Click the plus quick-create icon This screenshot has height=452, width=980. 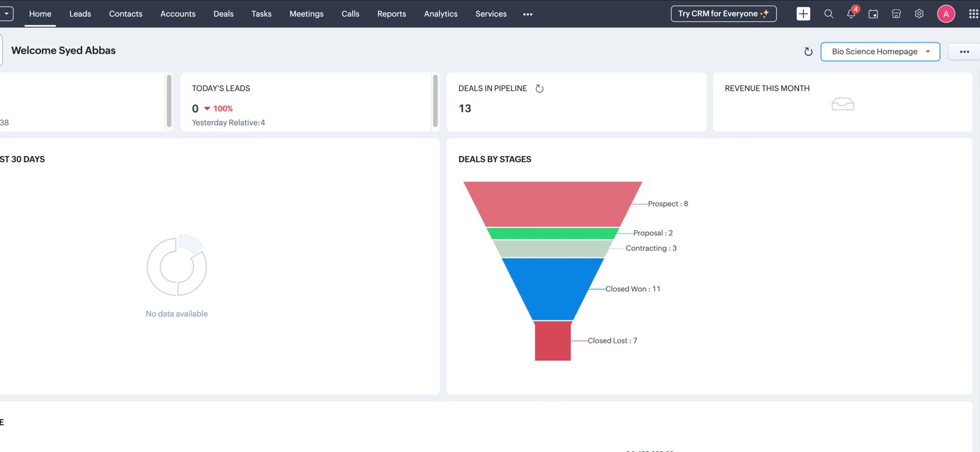tap(803, 14)
